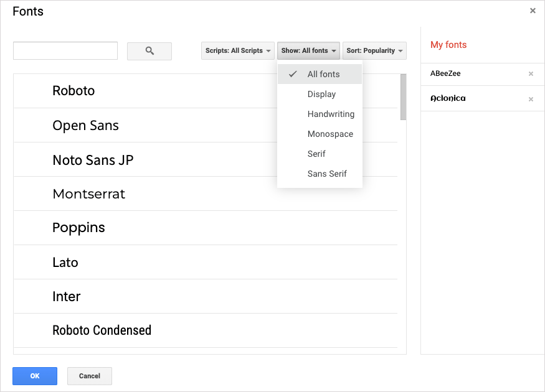Viewport: 545px width, 392px height.
Task: Pick Roboto Condensed from the font list
Action: click(206, 330)
